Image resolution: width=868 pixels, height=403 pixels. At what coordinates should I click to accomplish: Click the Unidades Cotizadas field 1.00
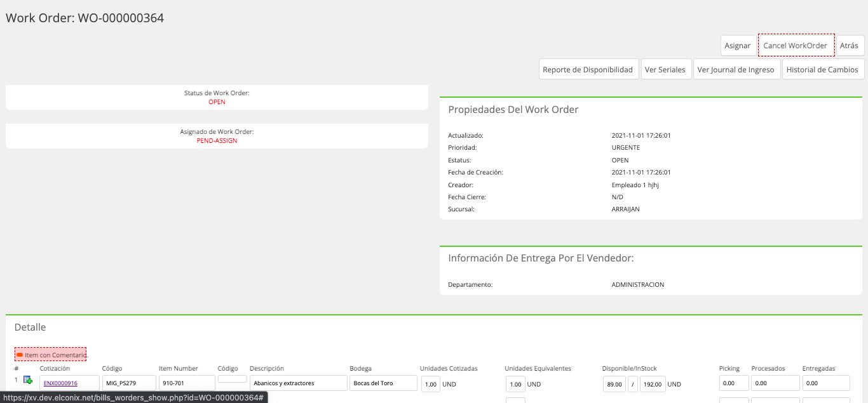pos(430,384)
